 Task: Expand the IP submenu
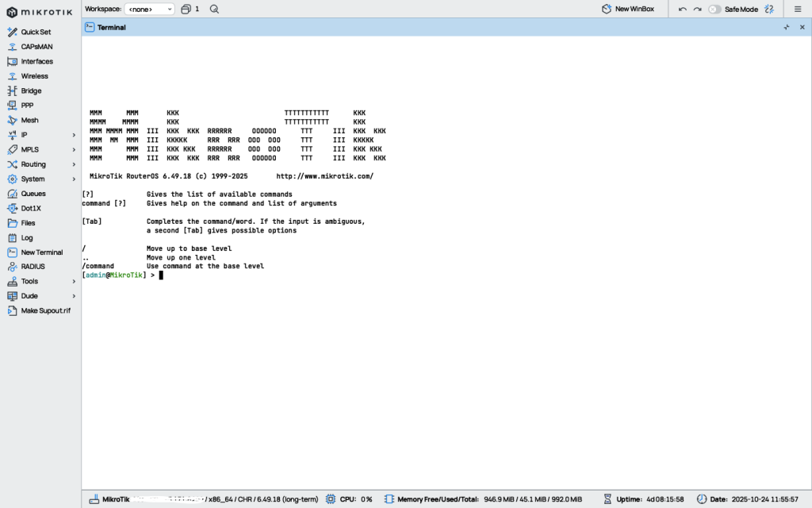coord(74,135)
